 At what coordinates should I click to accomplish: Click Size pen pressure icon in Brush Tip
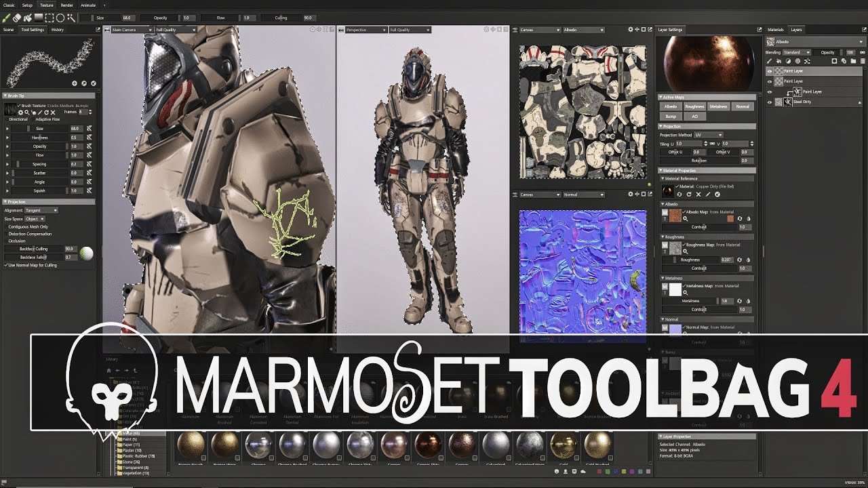(x=89, y=128)
